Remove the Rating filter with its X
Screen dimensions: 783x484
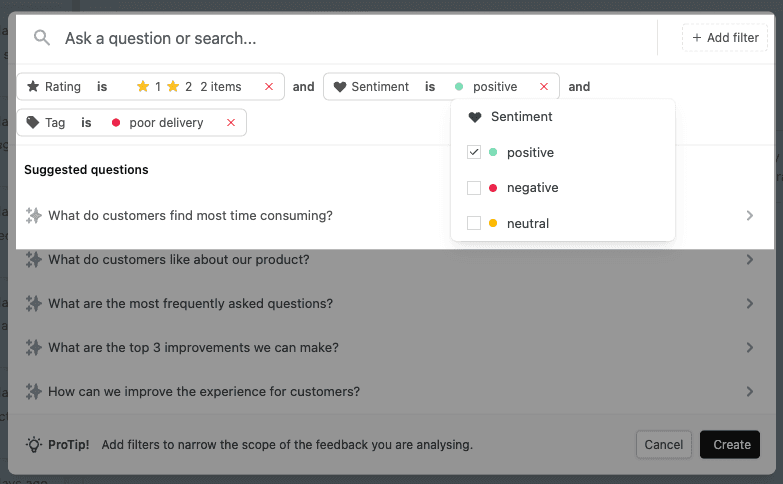tap(268, 87)
